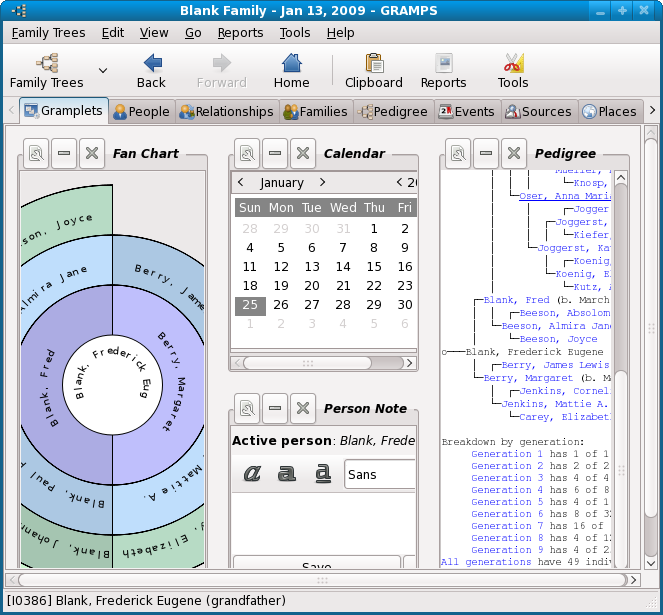Toggle bold formatting in Person Note
This screenshot has width=663, height=615.
[286, 473]
